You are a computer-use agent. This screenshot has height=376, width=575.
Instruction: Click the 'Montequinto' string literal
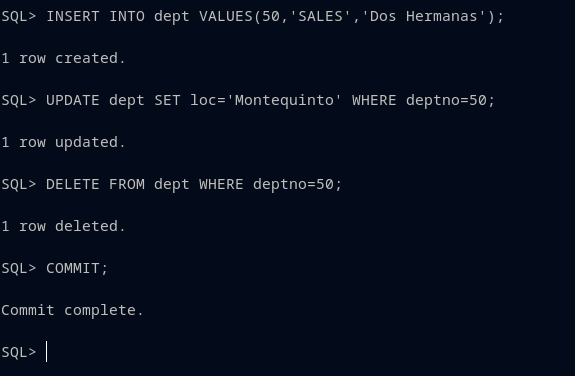click(x=284, y=100)
